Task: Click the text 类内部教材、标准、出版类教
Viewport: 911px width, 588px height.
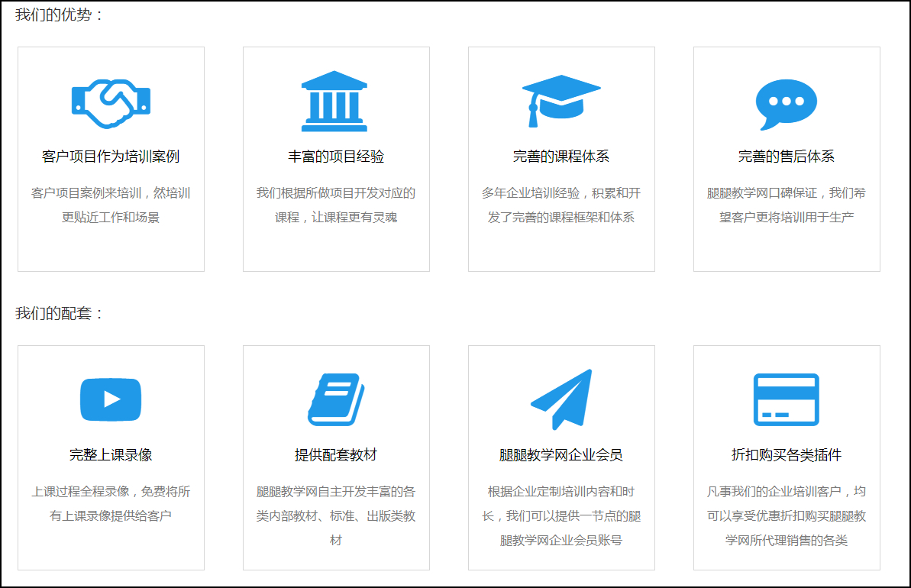Action: (x=336, y=516)
